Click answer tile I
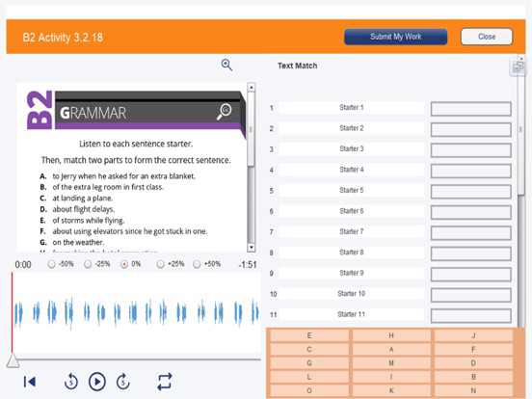 pos(391,377)
